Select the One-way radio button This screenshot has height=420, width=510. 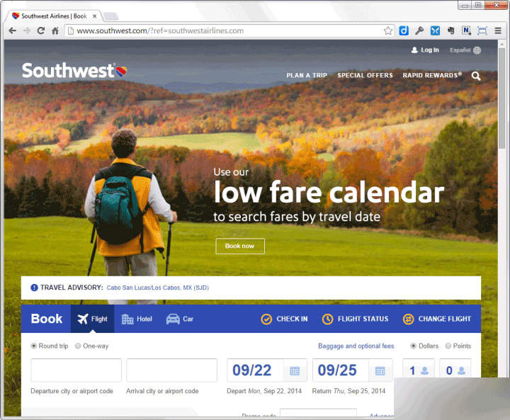pyautogui.click(x=78, y=346)
